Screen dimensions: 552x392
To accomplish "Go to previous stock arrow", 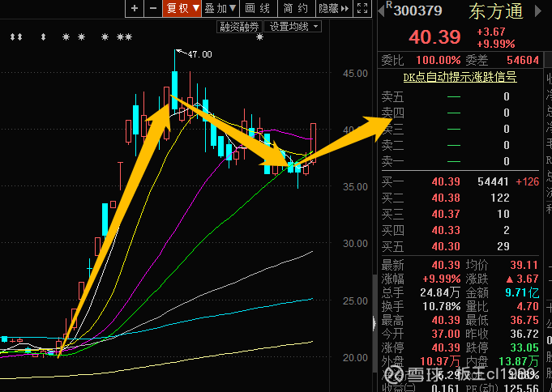I will [x=380, y=11].
